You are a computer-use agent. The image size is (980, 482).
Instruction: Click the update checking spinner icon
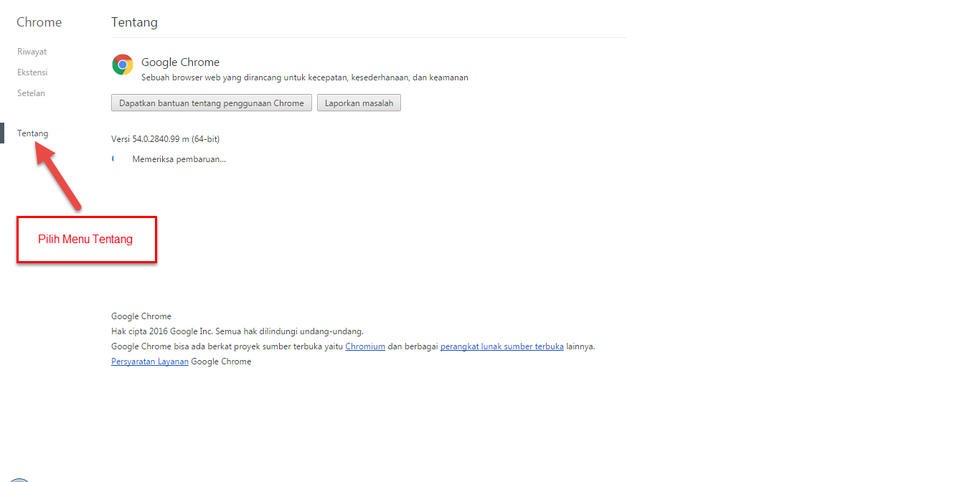113,159
